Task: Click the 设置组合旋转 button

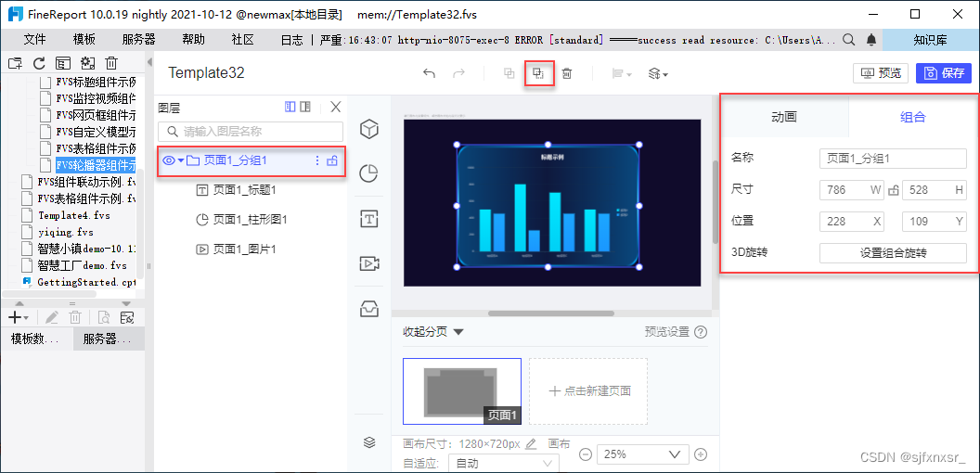Action: tap(893, 253)
